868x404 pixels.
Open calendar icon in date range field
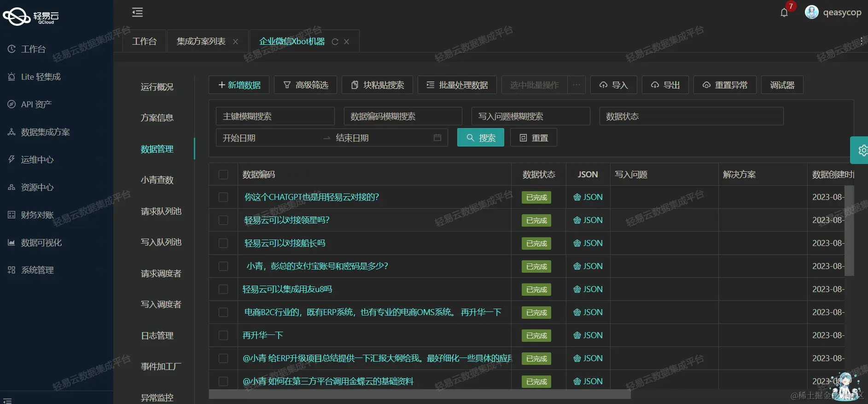[x=437, y=138]
